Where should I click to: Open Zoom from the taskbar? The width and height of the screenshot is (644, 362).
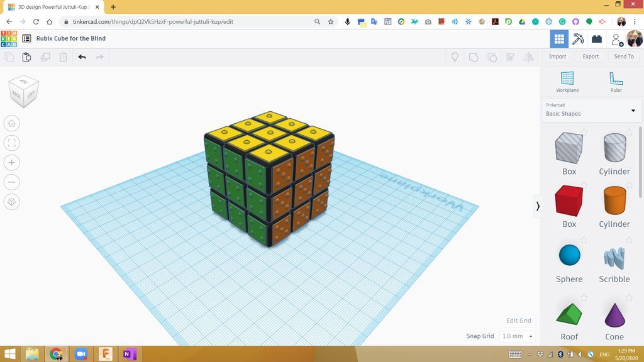pyautogui.click(x=81, y=354)
